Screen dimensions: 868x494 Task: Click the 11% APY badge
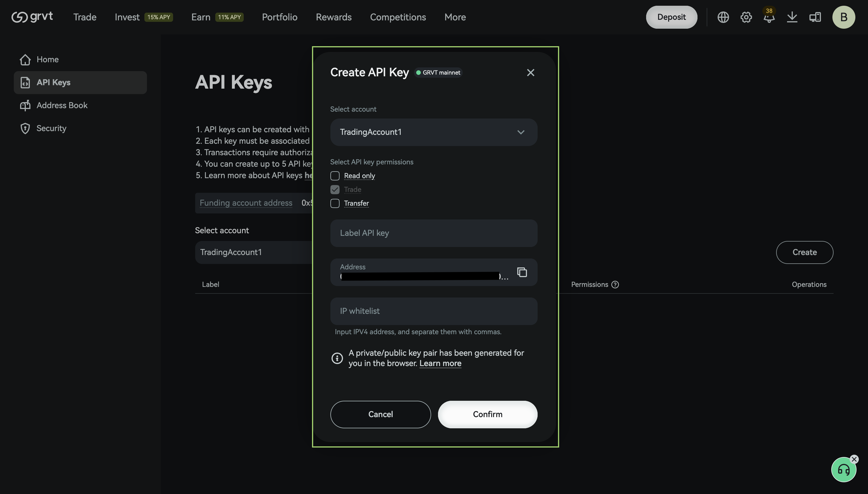(x=229, y=17)
